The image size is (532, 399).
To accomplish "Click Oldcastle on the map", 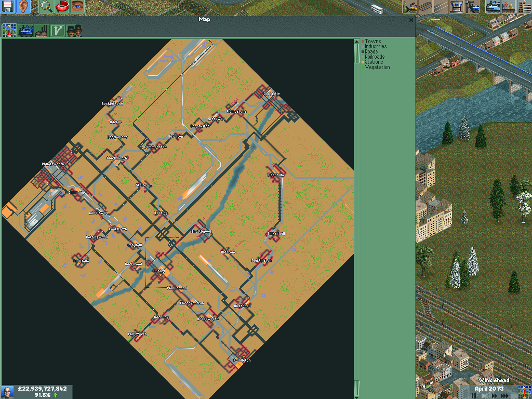I will click(x=272, y=94).
